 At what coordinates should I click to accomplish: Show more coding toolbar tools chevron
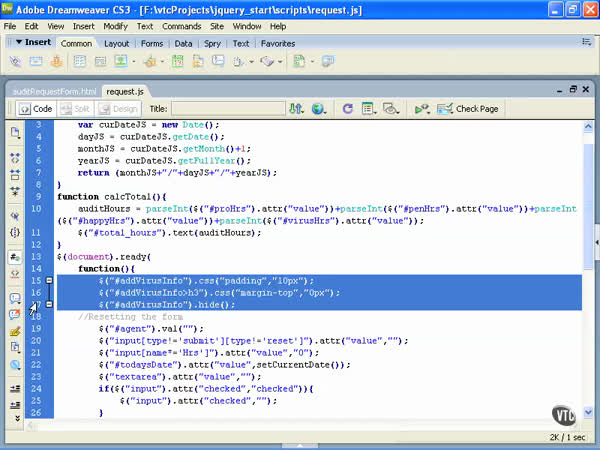click(15, 417)
